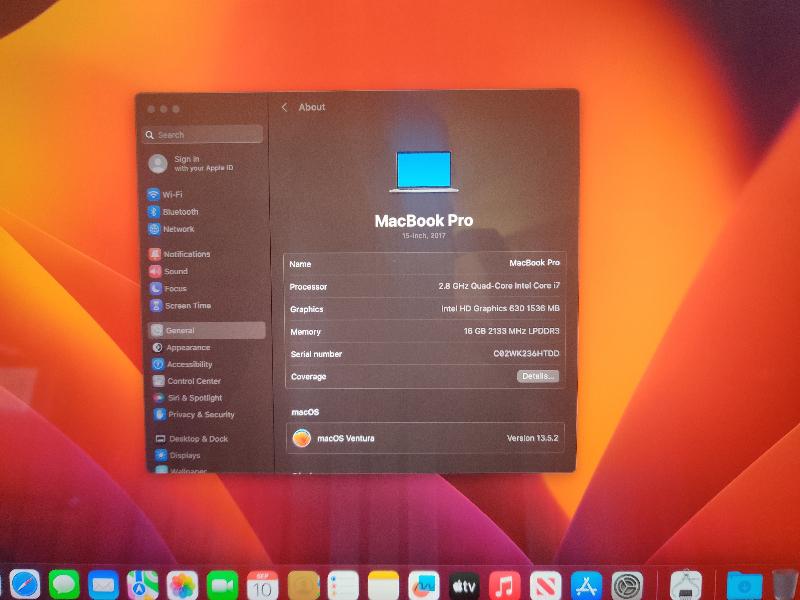Open the Downloads folder in the dock
Viewport: 800px width, 600px height.
point(744,585)
